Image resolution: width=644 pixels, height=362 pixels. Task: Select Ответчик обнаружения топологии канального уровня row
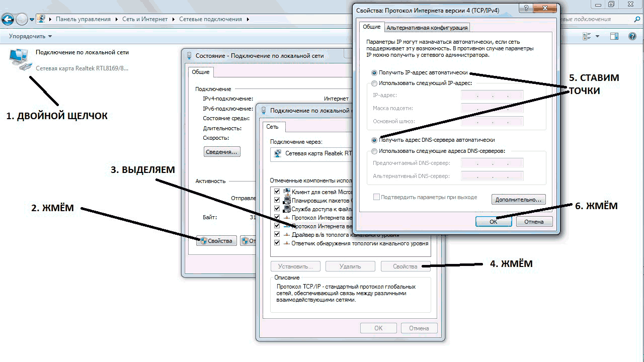coord(350,243)
